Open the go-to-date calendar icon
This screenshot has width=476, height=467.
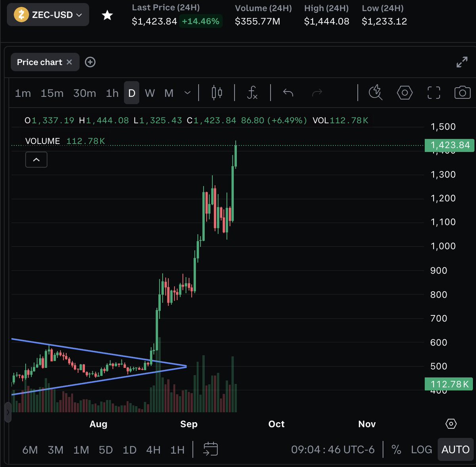(211, 449)
